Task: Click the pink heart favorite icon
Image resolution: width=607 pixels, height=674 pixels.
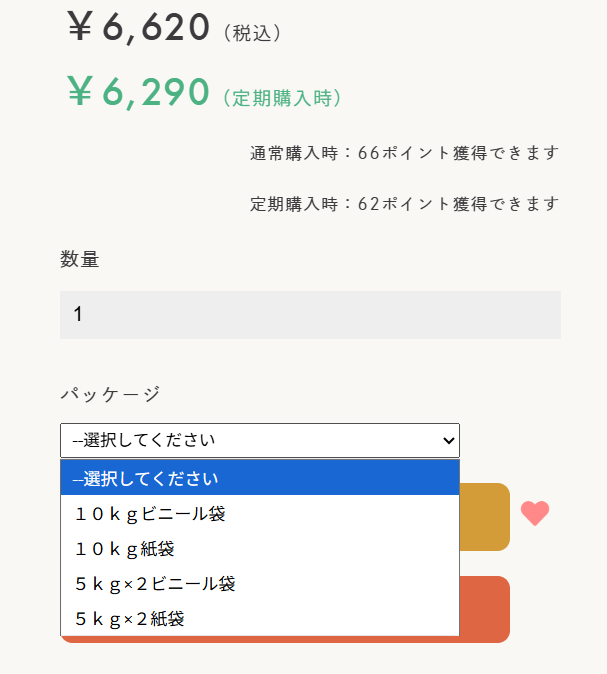Action: 535,513
